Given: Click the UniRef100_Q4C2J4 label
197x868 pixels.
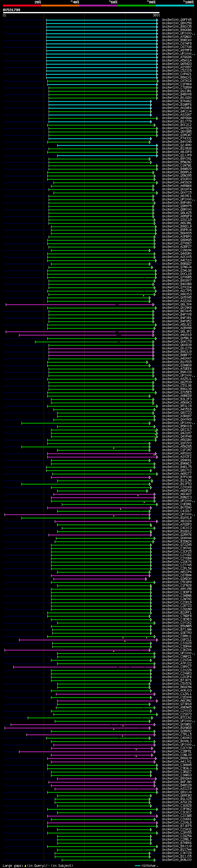Looking at the screenshot, I should point(177,111).
